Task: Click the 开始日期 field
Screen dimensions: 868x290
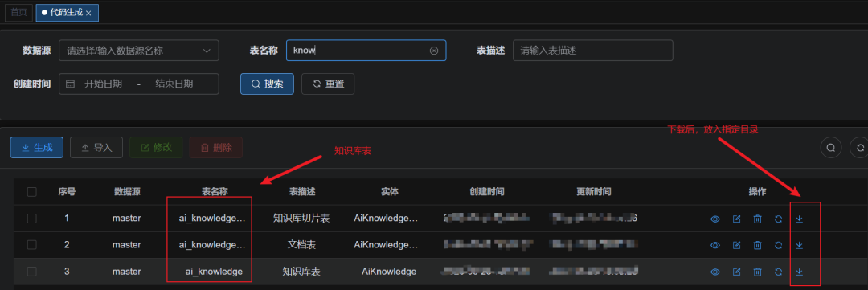Action: coord(103,84)
